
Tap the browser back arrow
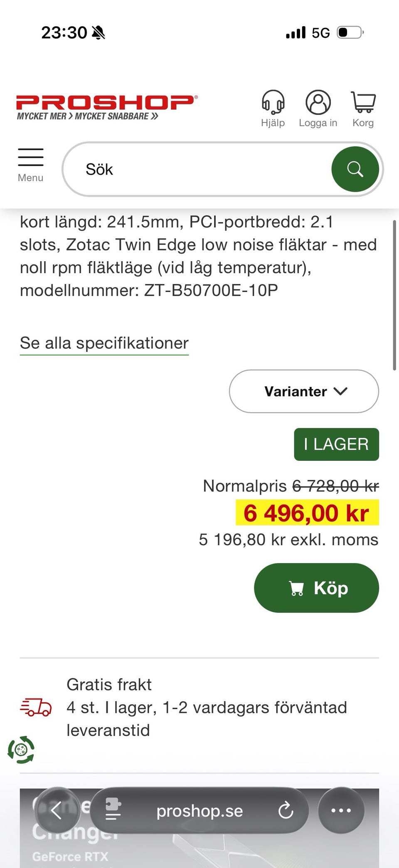coord(57,811)
